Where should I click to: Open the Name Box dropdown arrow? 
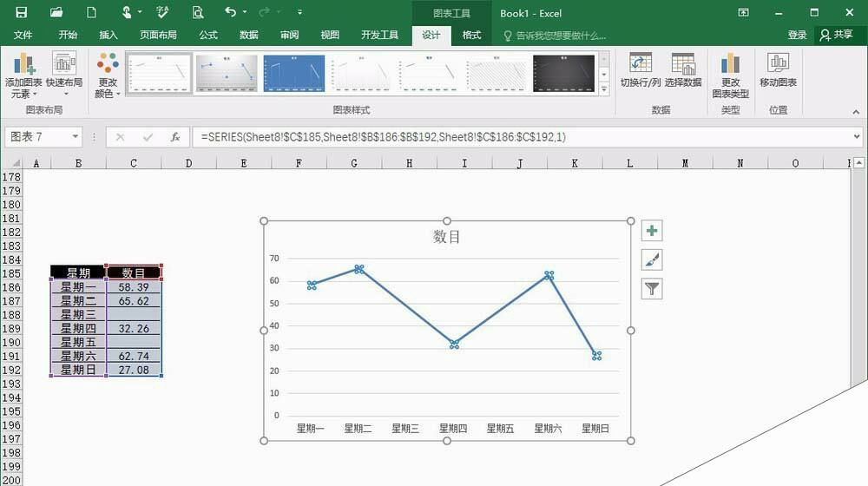pos(75,136)
